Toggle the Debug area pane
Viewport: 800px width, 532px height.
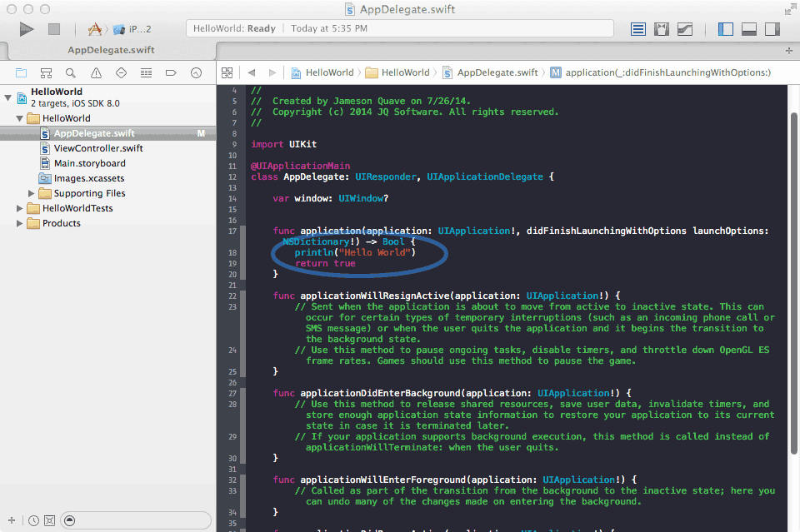point(749,29)
